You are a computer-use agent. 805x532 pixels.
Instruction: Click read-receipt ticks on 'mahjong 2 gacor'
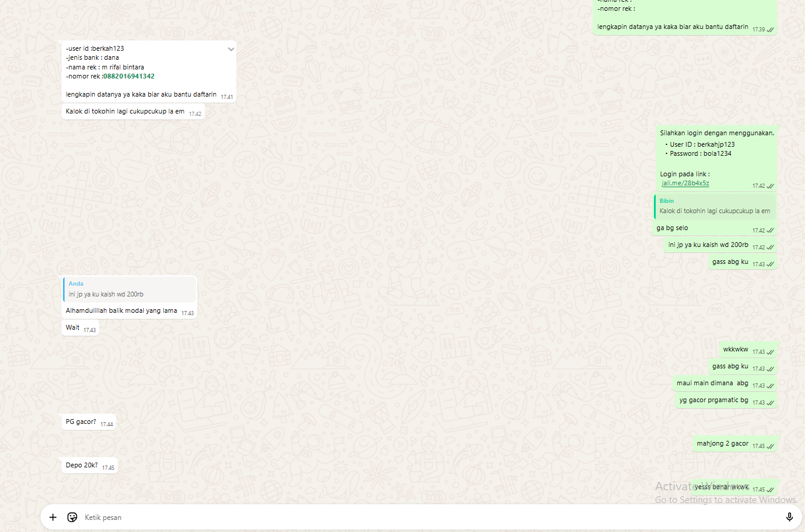pos(771,446)
